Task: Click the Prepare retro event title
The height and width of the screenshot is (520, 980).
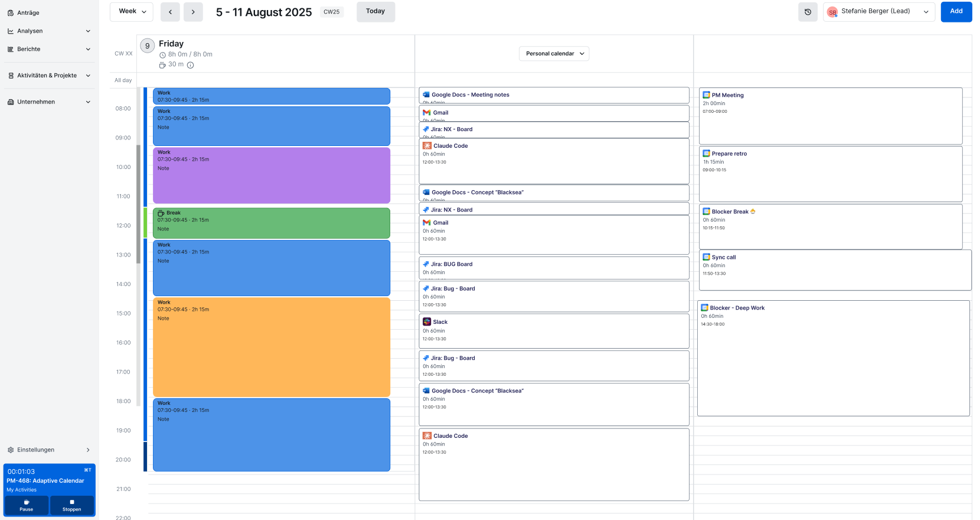Action: click(x=729, y=154)
